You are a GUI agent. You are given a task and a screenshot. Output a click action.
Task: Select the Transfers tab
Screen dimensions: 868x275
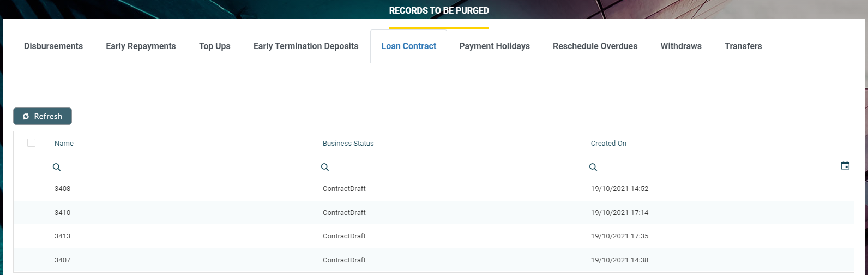pos(743,46)
